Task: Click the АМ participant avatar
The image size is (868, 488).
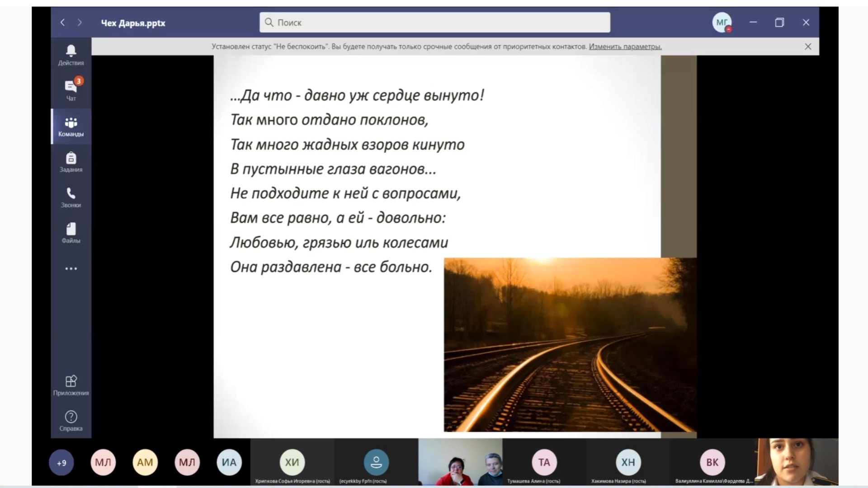Action: pyautogui.click(x=145, y=463)
